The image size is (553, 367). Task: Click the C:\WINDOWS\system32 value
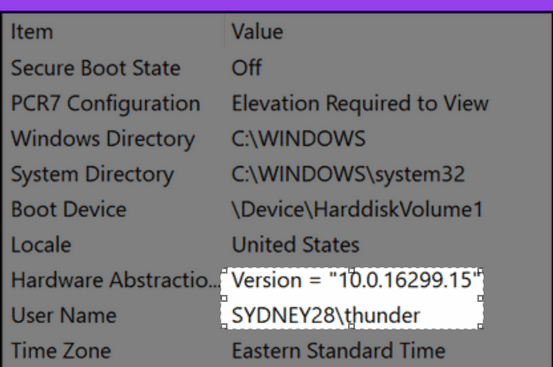tap(348, 174)
